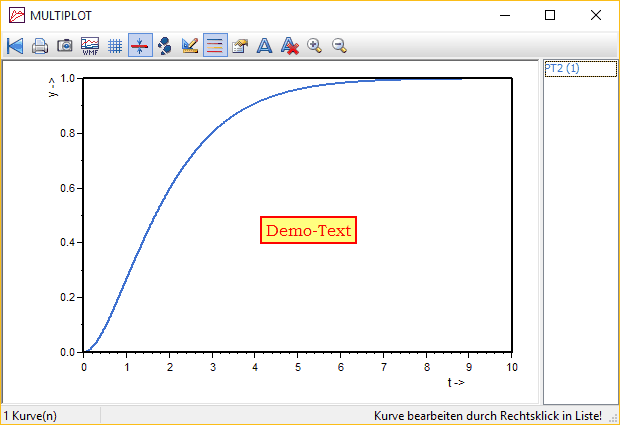Toggle the legend lines button
The image size is (620, 425).
click(x=215, y=45)
